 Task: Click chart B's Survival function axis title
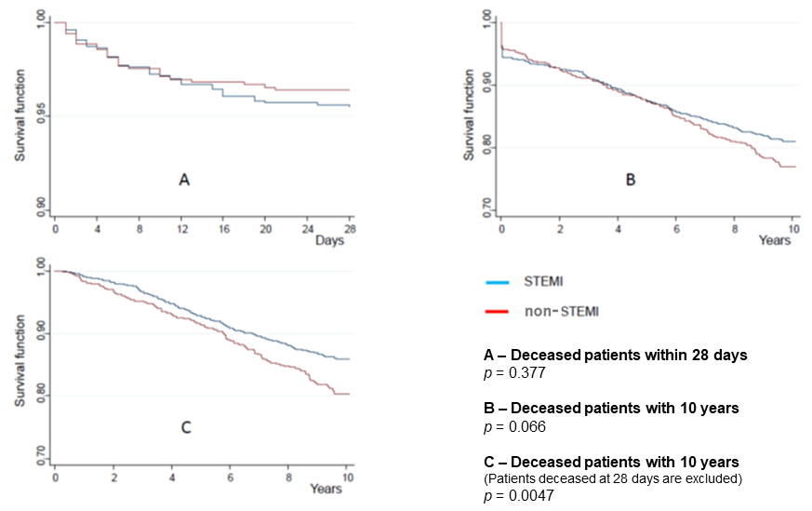(470, 114)
